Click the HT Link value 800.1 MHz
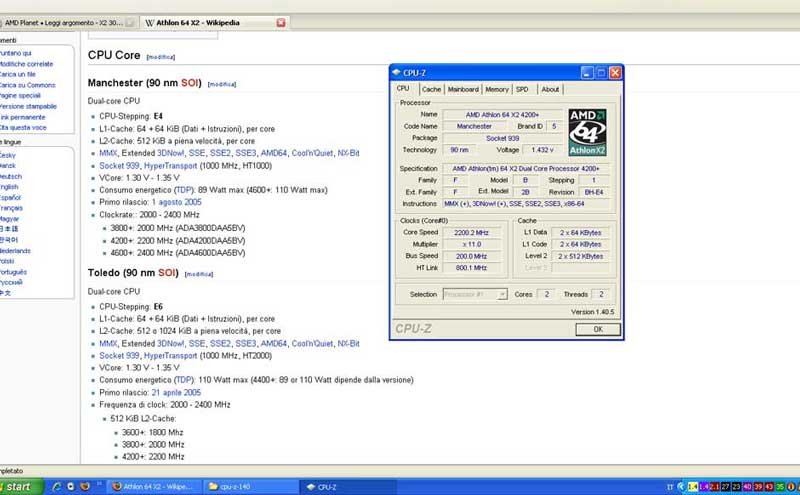The height and width of the screenshot is (495, 800). 471,268
